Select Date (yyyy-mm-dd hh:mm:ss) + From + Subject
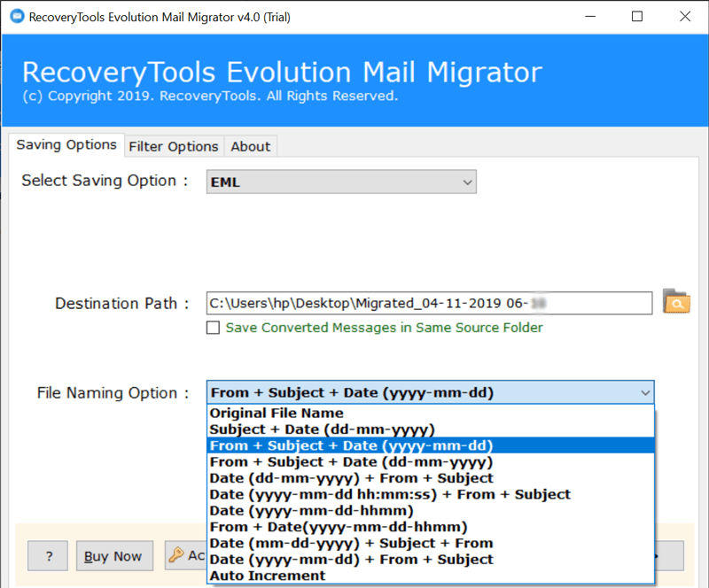This screenshot has width=709, height=588. point(430,494)
